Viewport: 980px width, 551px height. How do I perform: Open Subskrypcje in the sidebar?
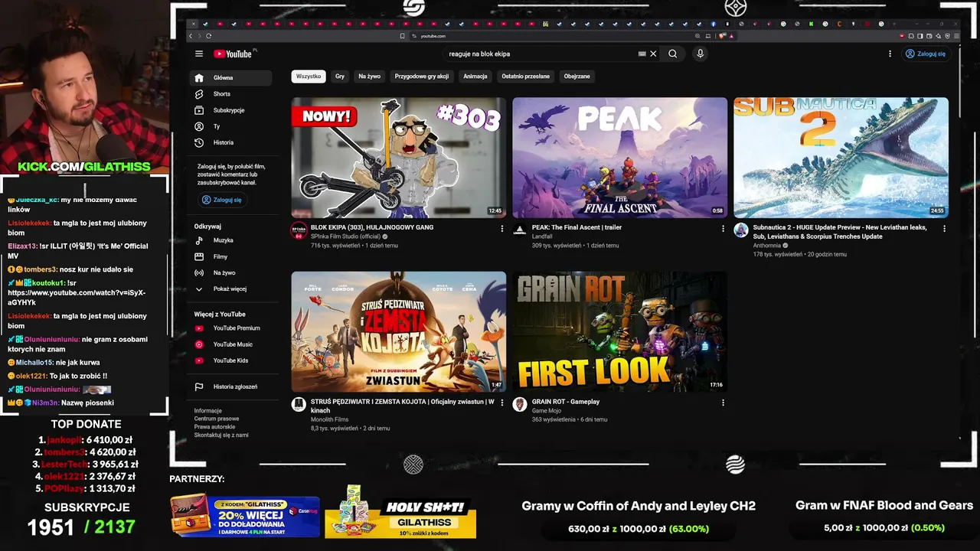click(x=230, y=110)
